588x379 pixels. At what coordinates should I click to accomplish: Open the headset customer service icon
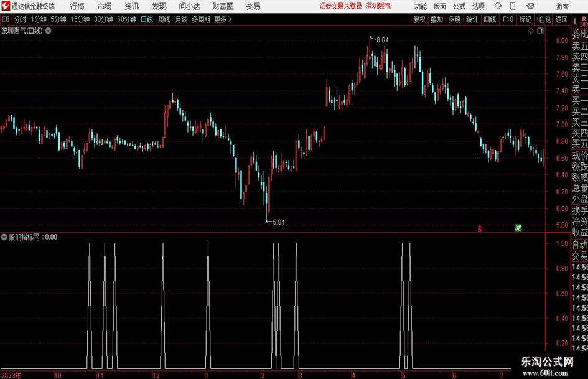[498, 6]
